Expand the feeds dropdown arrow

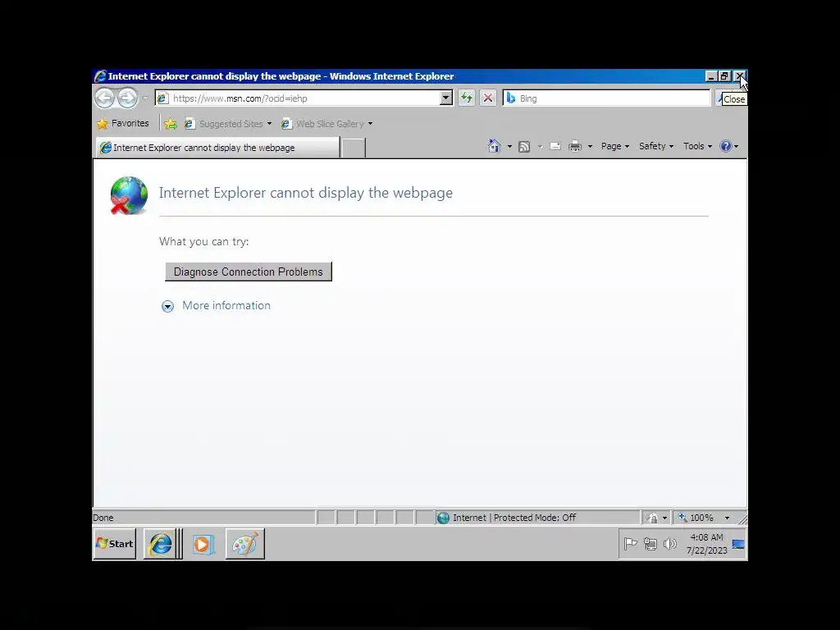540,146
